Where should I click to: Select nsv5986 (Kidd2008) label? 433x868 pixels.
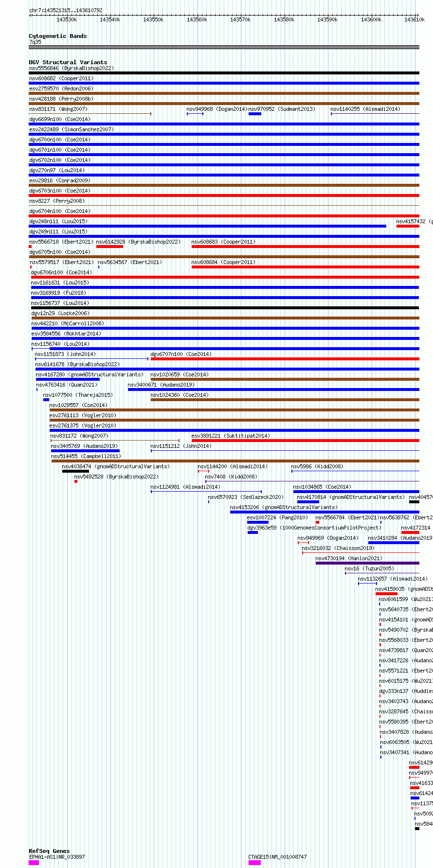pos(317,466)
